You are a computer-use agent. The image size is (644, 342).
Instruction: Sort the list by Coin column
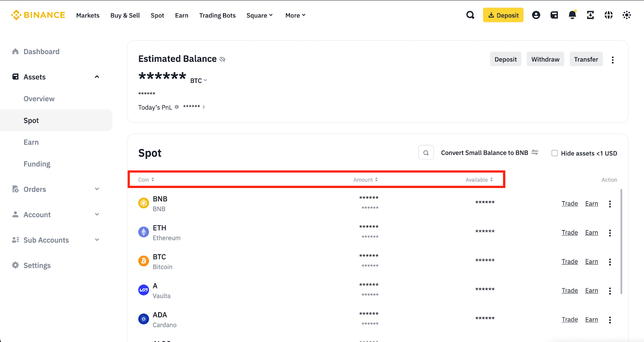146,180
